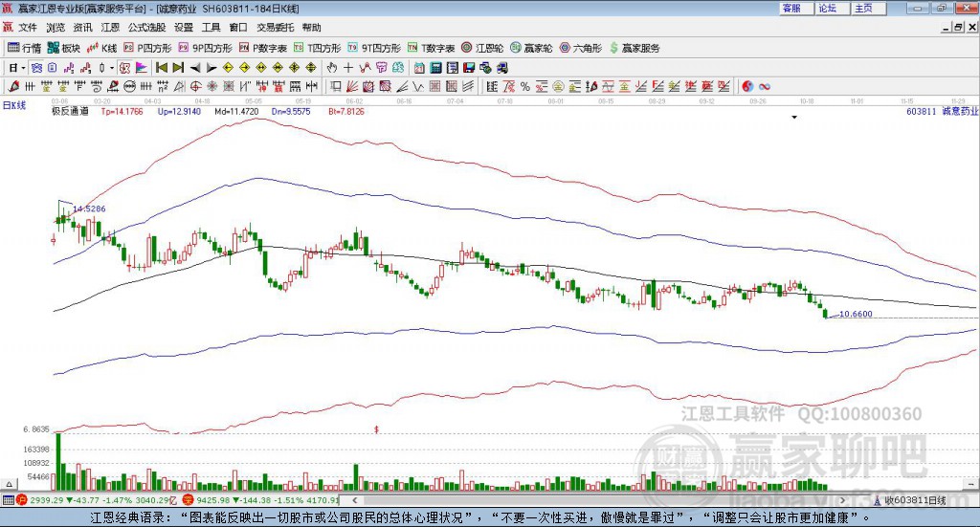Open the 设置 menu

coord(184,28)
